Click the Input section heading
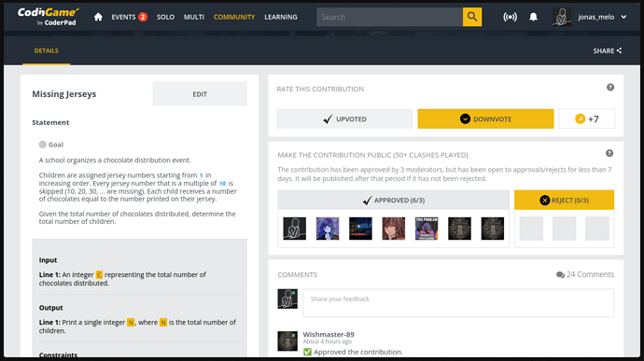The image size is (644, 361). click(x=48, y=260)
